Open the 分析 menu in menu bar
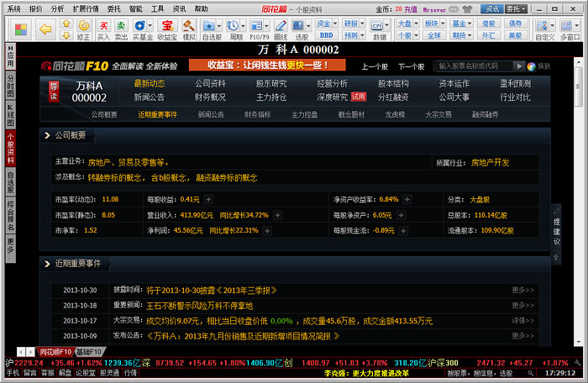This screenshot has width=588, height=383. [57, 8]
